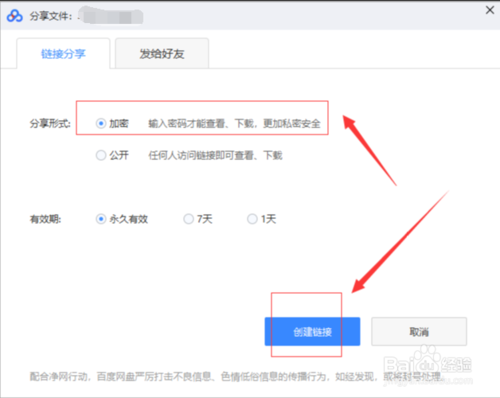
Task: Click the 分享文件 title text
Action: [x=51, y=16]
